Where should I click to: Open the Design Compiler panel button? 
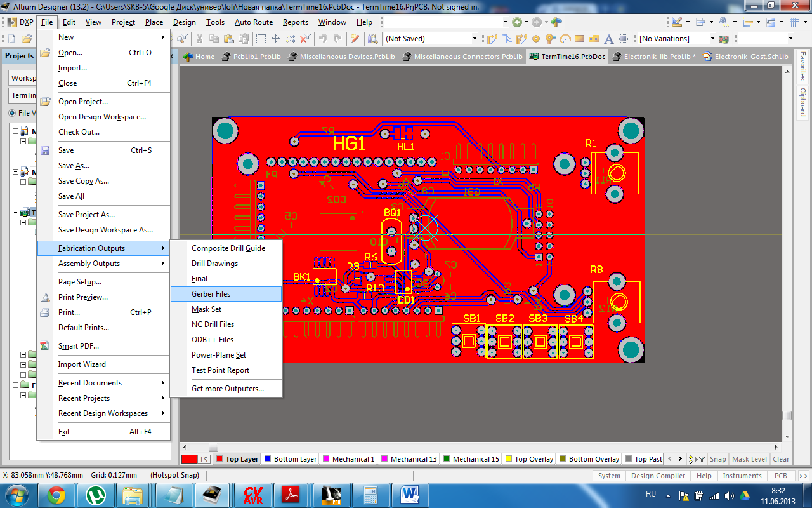point(657,476)
